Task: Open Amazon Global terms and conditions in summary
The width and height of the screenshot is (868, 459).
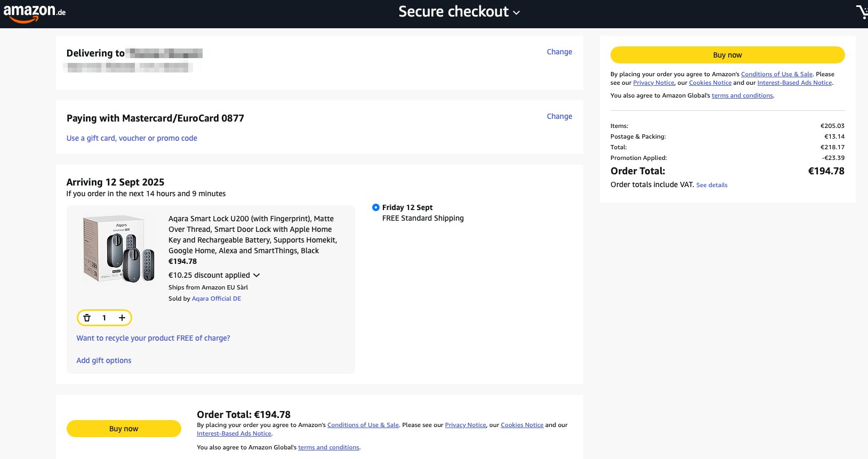Action: [x=742, y=95]
